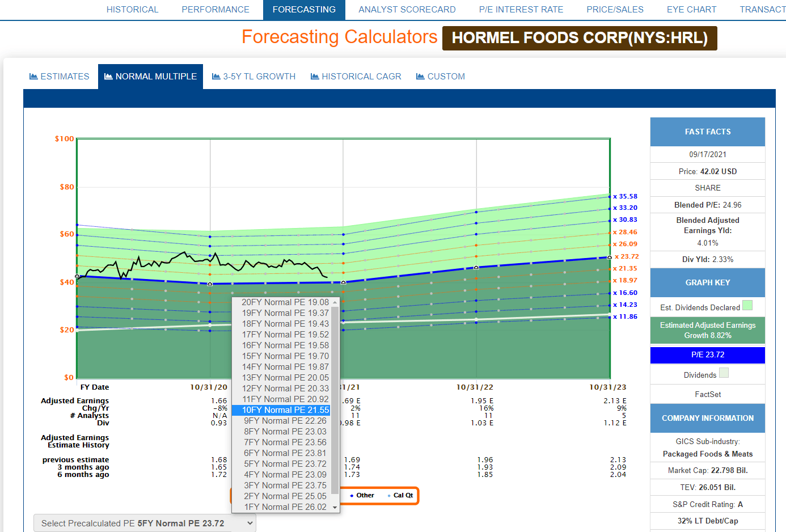Screen dimensions: 786x532
Task: Click the HORMEL FOODS CORP(NYS:HRL) ticker banner
Action: (580, 38)
